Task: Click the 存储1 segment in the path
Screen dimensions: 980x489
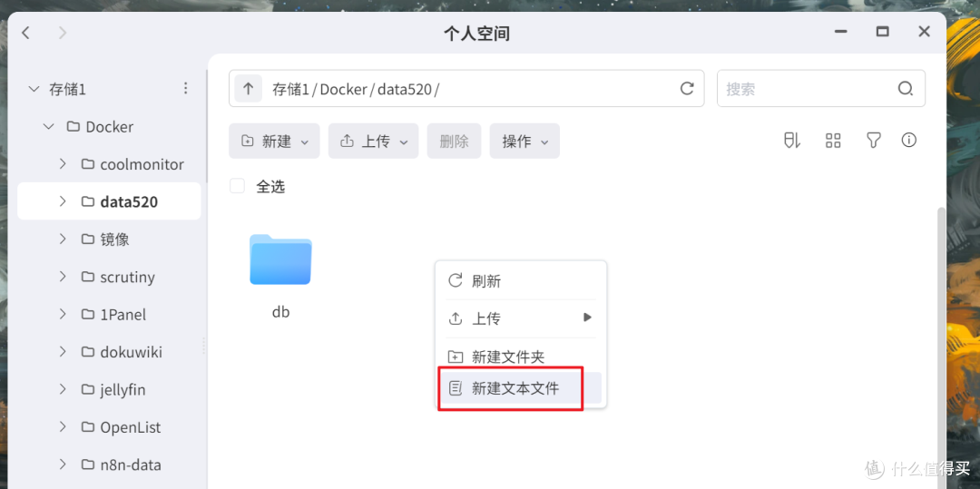Action: pos(290,89)
